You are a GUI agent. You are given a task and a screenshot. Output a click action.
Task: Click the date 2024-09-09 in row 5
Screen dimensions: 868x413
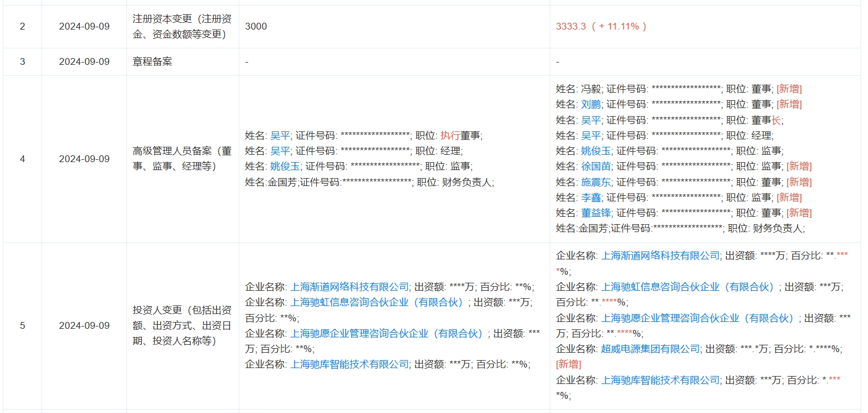pyautogui.click(x=84, y=326)
